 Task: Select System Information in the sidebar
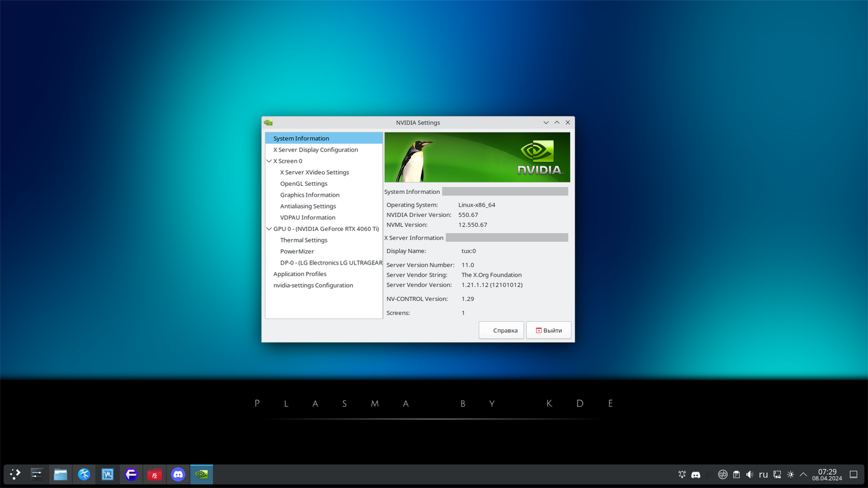[x=324, y=138]
